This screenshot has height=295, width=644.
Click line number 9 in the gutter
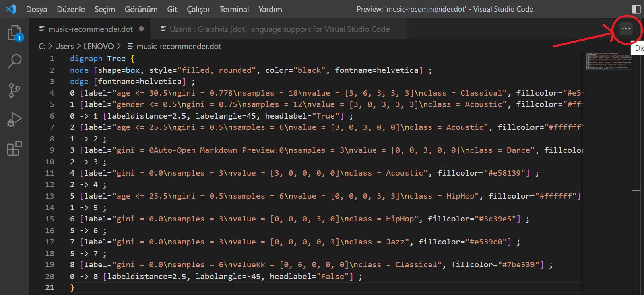point(52,150)
